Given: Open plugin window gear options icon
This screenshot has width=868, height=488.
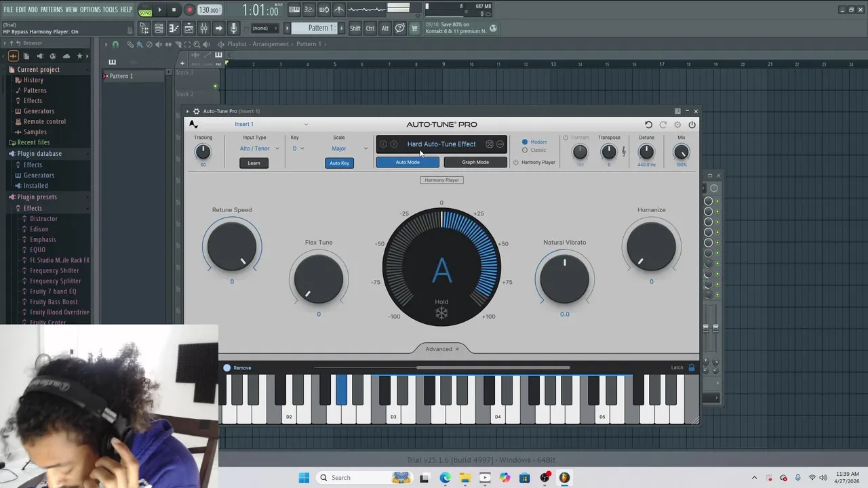Looking at the screenshot, I should 196,111.
